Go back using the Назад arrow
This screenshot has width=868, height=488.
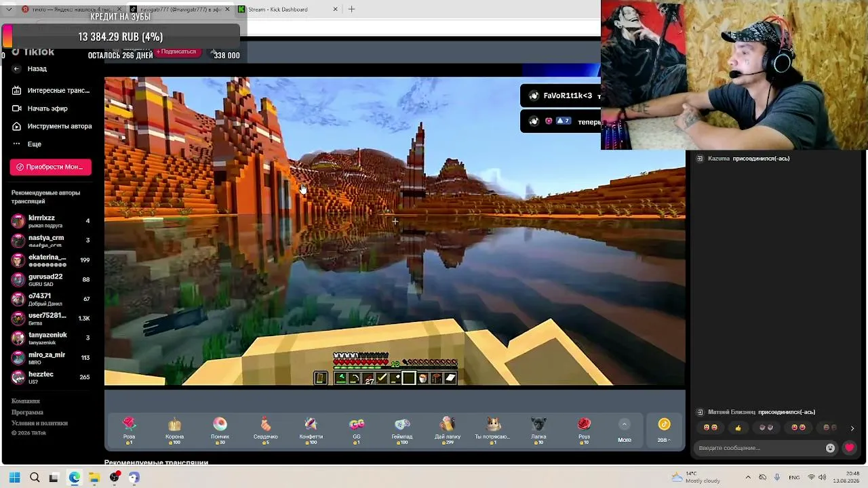30,68
